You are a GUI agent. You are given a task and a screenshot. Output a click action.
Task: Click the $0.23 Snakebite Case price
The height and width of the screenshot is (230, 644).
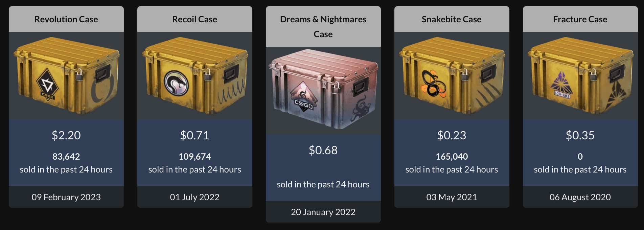[x=452, y=136]
